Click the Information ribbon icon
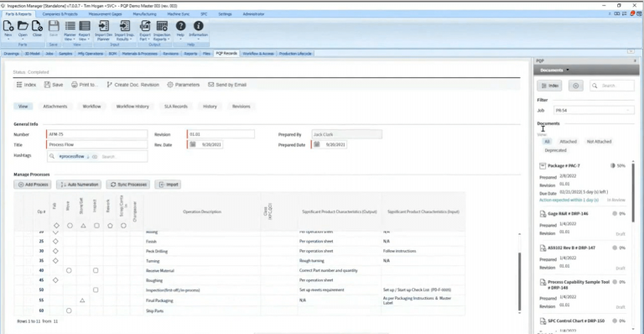The width and height of the screenshot is (644, 334). [x=198, y=26]
